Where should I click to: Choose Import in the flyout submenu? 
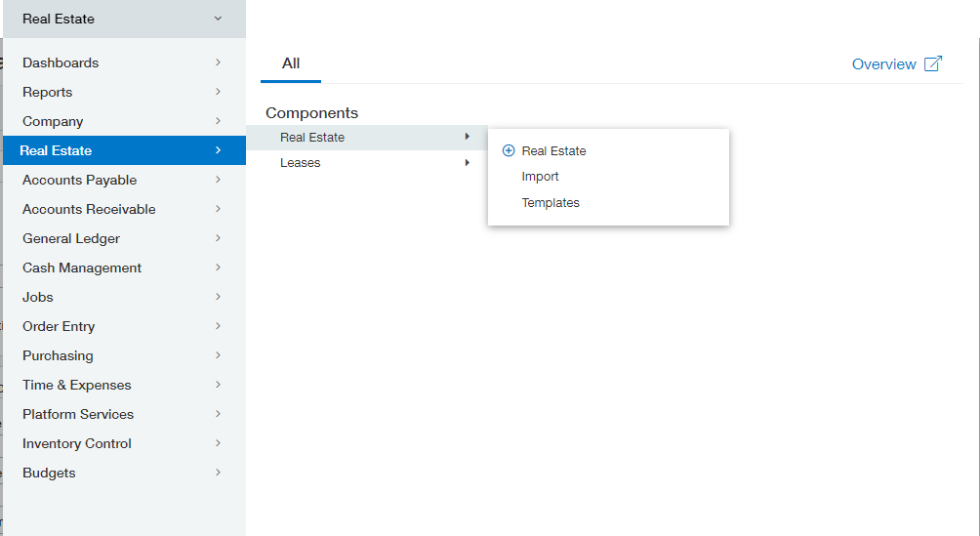pyautogui.click(x=540, y=177)
